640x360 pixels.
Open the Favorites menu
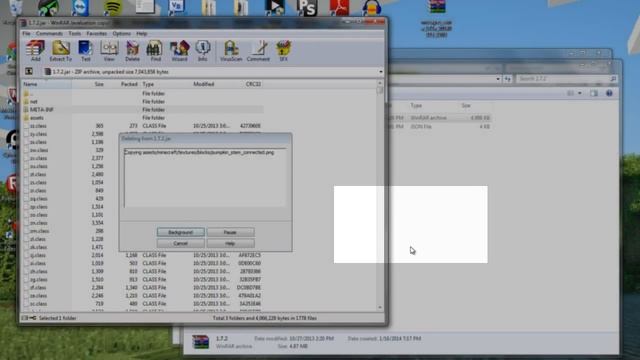pyautogui.click(x=96, y=33)
